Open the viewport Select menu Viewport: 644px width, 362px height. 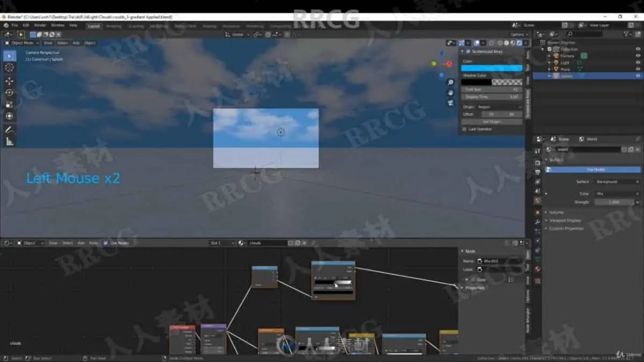tap(62, 43)
